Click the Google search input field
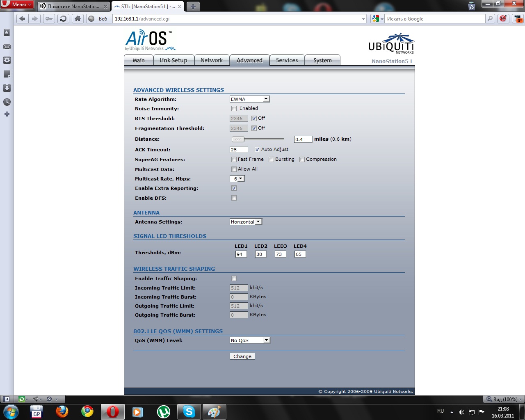 point(435,19)
